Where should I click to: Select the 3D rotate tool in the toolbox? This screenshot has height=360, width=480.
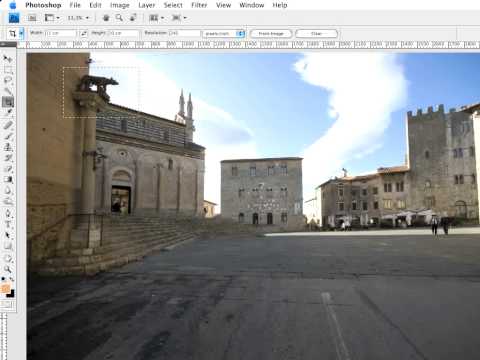pyautogui.click(x=8, y=258)
